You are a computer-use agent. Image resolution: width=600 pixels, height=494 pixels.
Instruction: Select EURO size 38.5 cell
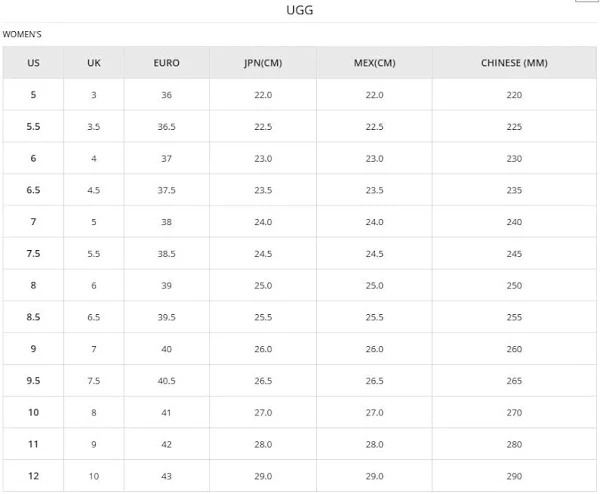point(167,254)
